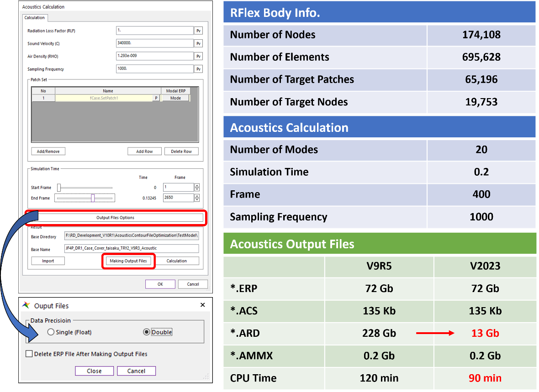Screen dimensions: 539x392
Task: Click Pv button beside Radiation Loss Factor
Action: pos(199,31)
